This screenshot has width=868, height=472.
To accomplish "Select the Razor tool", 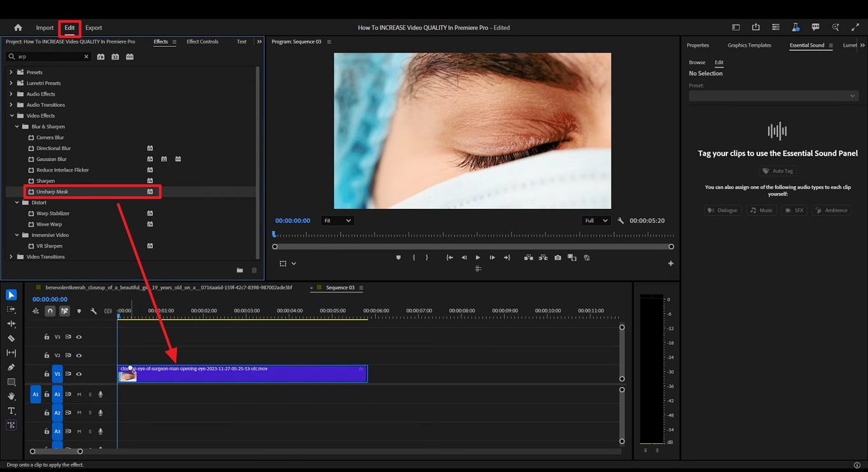I will coord(11,338).
